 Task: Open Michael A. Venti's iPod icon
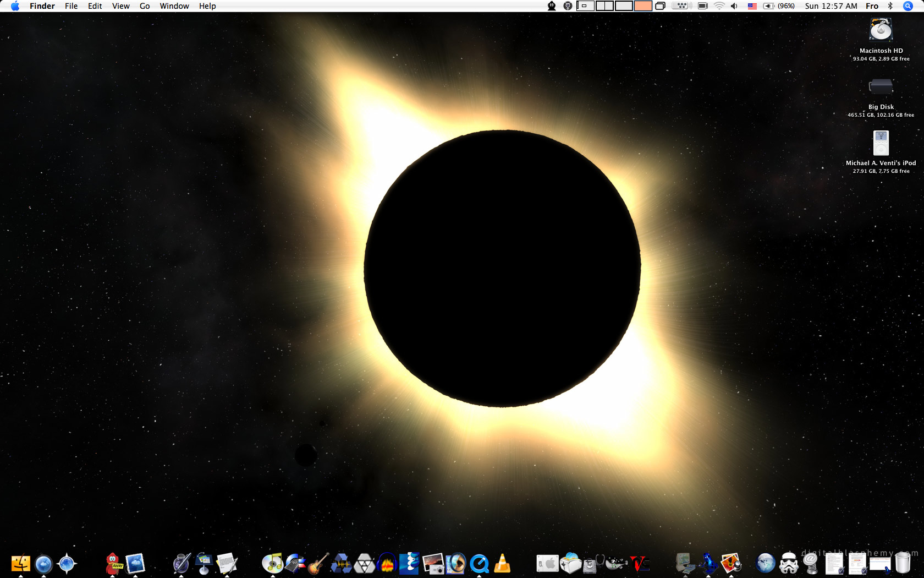click(x=881, y=143)
